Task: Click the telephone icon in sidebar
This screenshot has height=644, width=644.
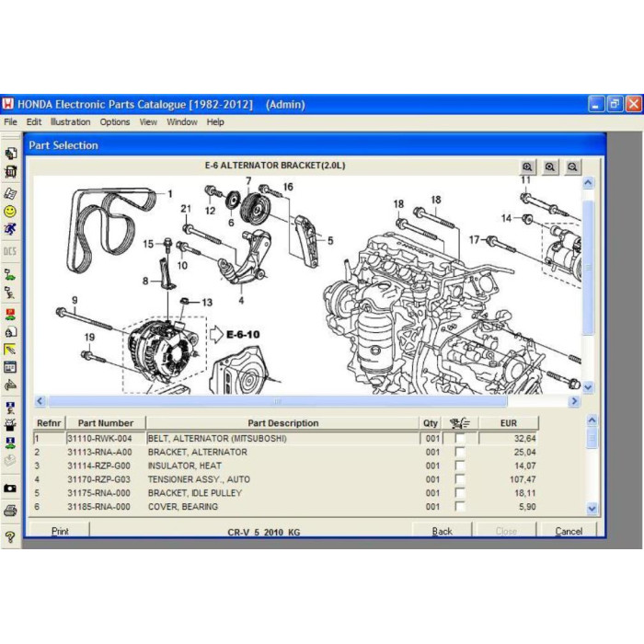Action: point(11,193)
